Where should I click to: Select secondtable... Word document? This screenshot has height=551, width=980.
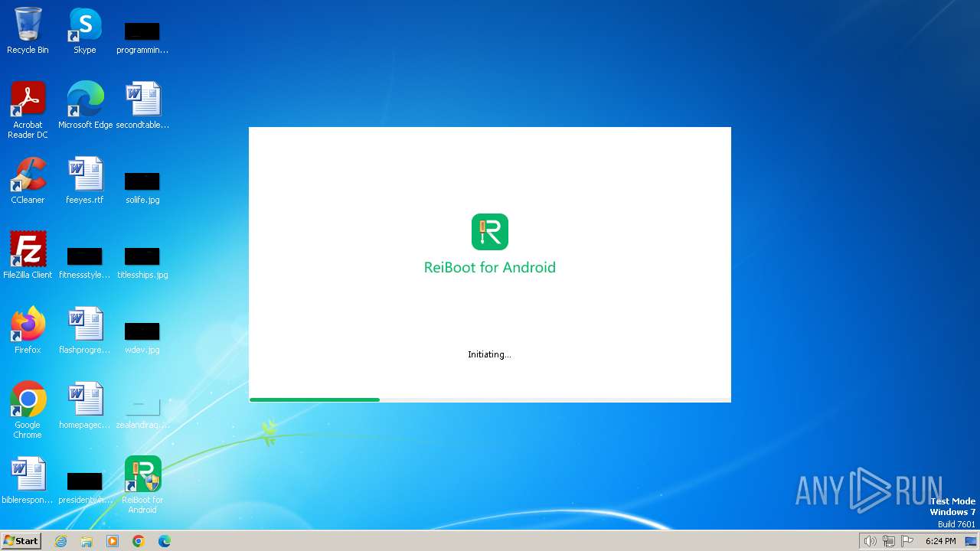[142, 106]
